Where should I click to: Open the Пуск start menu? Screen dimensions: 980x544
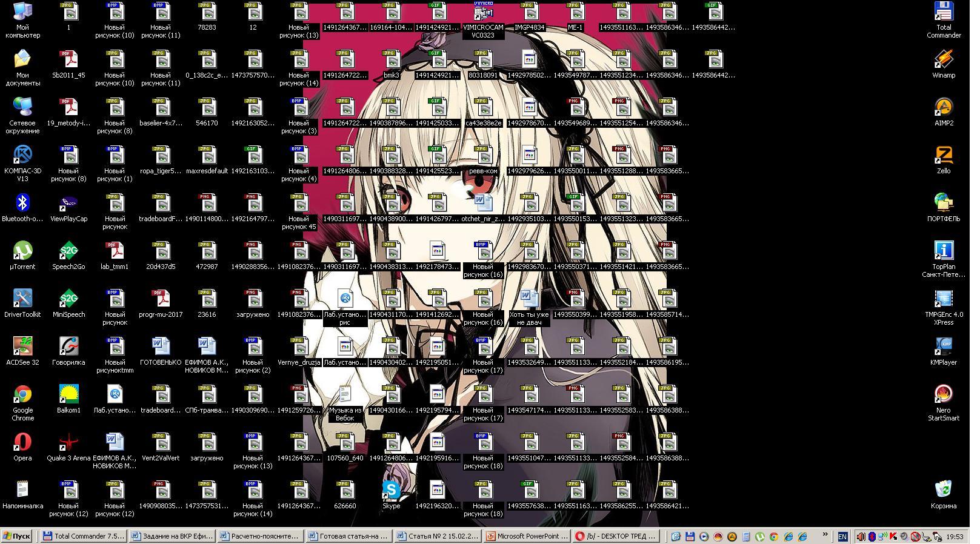(17, 536)
